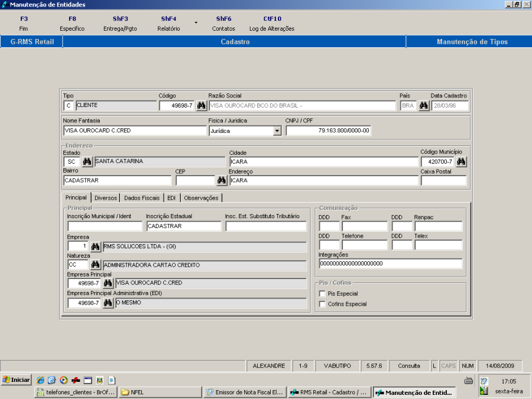Open the document quick launch icon

(x=112, y=380)
